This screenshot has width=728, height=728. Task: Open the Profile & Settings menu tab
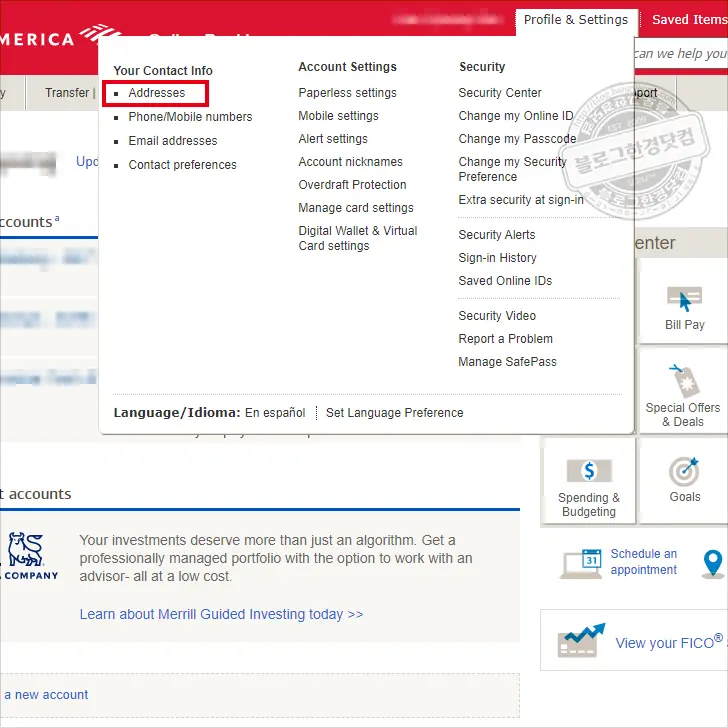pyautogui.click(x=575, y=19)
